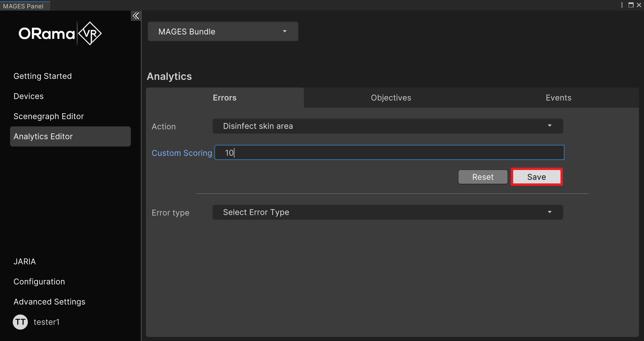Image resolution: width=644 pixels, height=341 pixels.
Task: Open Getting Started in the sidebar
Action: coord(43,76)
